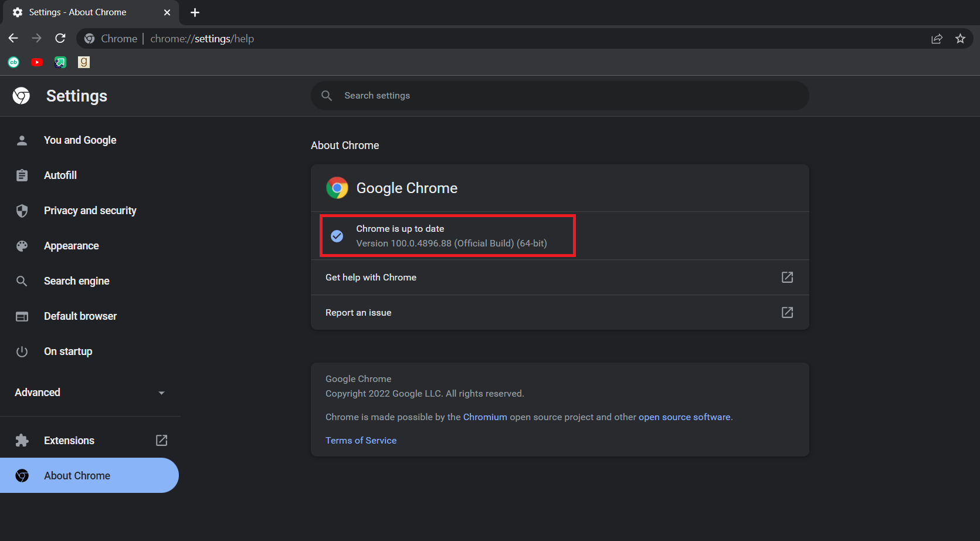Go to Privacy and security
Image resolution: width=980 pixels, height=541 pixels.
(90, 211)
